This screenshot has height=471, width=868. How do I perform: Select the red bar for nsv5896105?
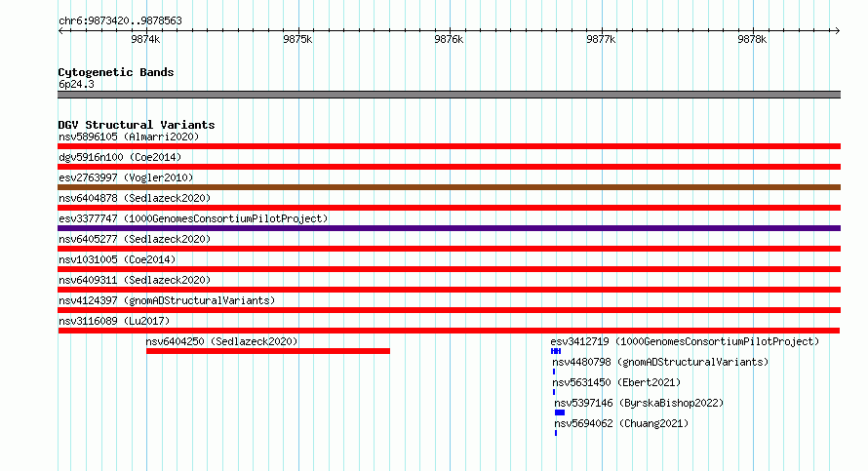coord(449,146)
